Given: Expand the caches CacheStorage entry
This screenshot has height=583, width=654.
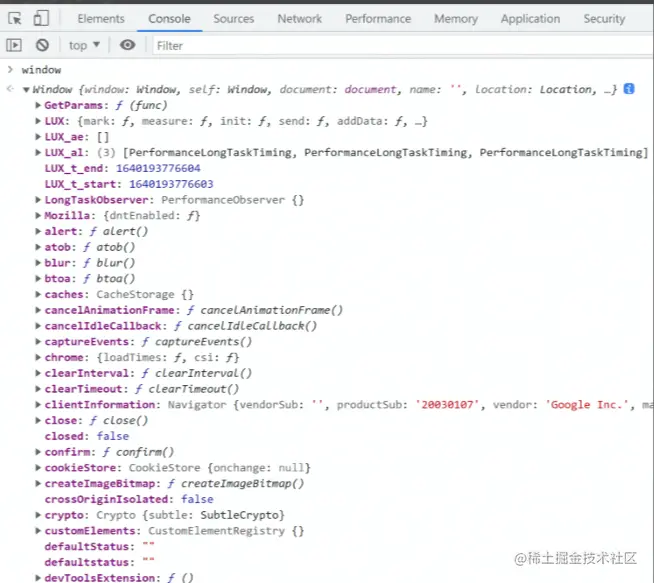Looking at the screenshot, I should coord(38,294).
